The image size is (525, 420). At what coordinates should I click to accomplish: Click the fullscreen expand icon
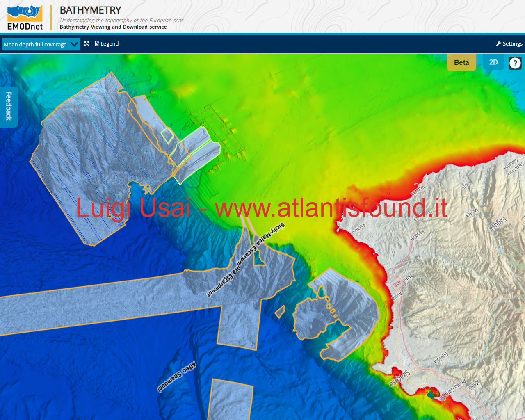click(87, 44)
